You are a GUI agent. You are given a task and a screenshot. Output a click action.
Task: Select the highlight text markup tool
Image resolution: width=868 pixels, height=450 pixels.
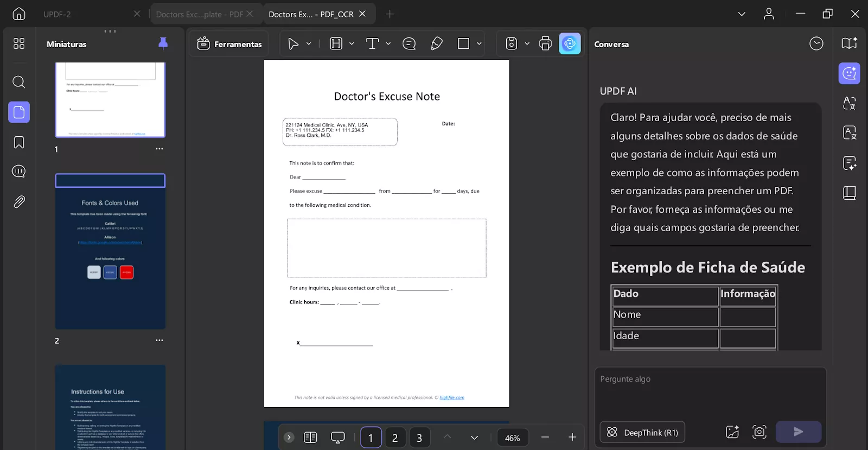[x=336, y=44]
